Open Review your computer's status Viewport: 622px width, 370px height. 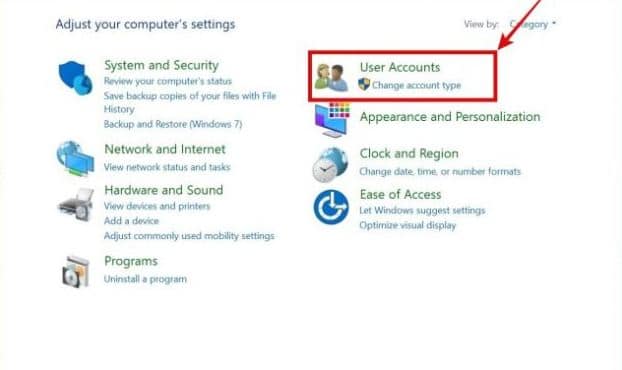coord(168,81)
